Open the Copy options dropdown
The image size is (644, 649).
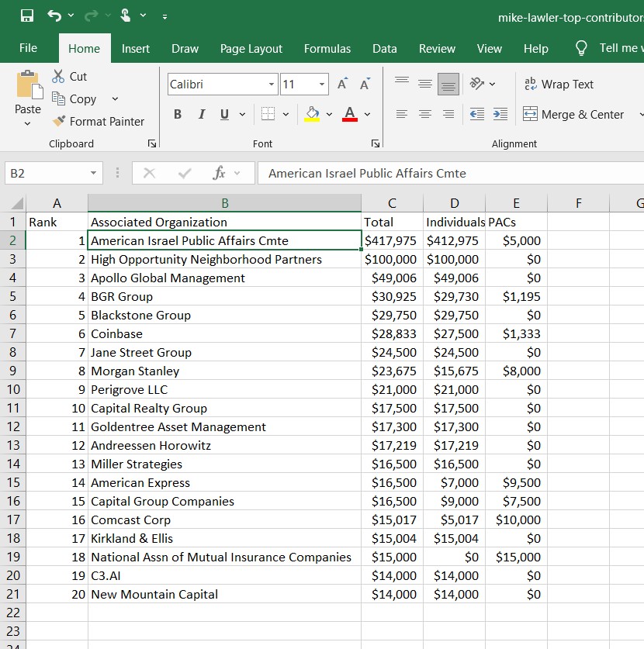click(115, 99)
